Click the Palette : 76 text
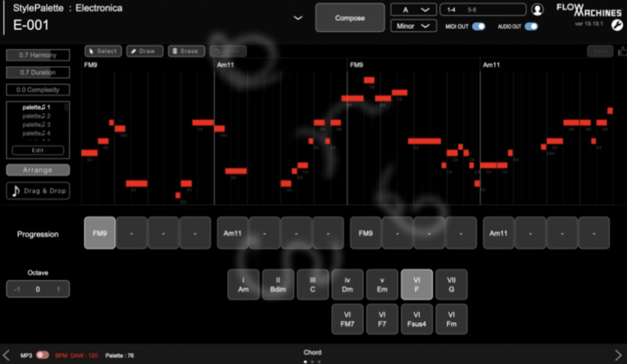 pos(119,355)
